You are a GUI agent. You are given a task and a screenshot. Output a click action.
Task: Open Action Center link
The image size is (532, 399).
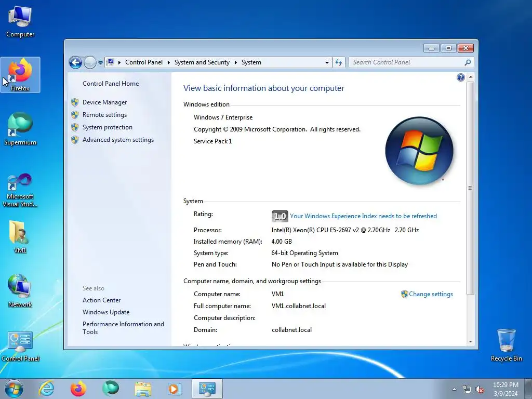(x=101, y=300)
